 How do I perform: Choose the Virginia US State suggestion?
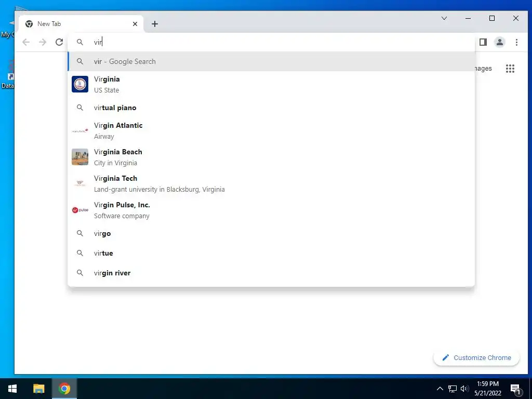(271, 85)
